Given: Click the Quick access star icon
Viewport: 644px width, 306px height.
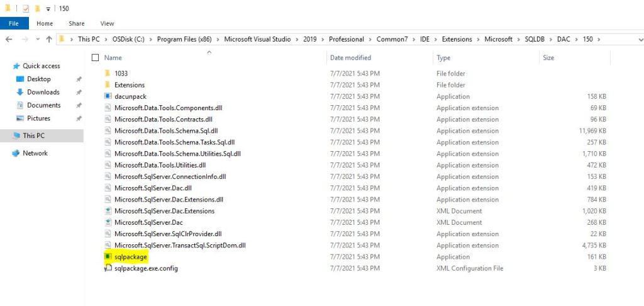Looking at the screenshot, I should coord(16,66).
